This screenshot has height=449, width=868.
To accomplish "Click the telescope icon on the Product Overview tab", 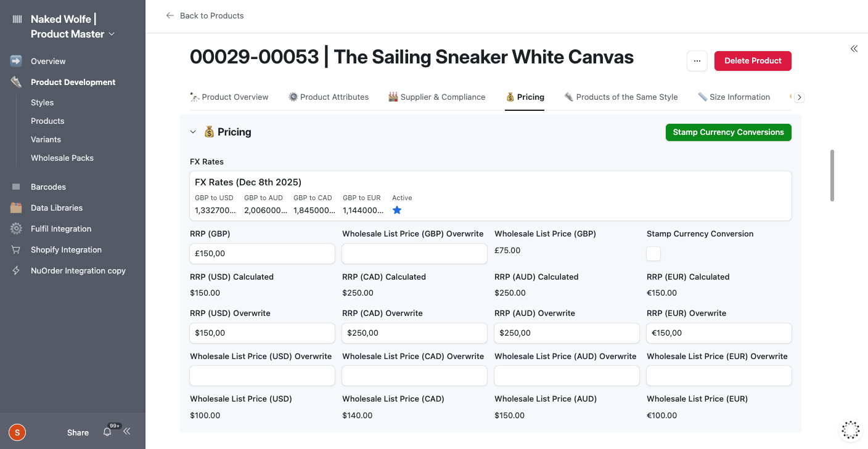I will coord(195,97).
